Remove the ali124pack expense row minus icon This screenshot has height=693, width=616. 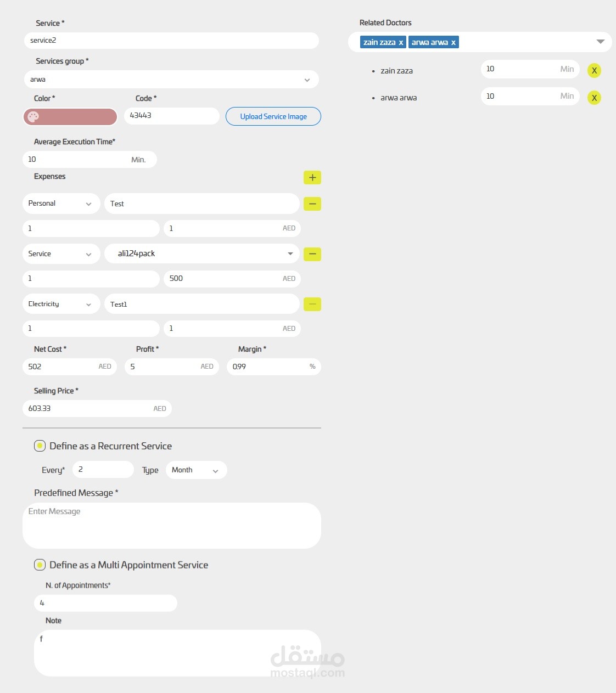312,253
